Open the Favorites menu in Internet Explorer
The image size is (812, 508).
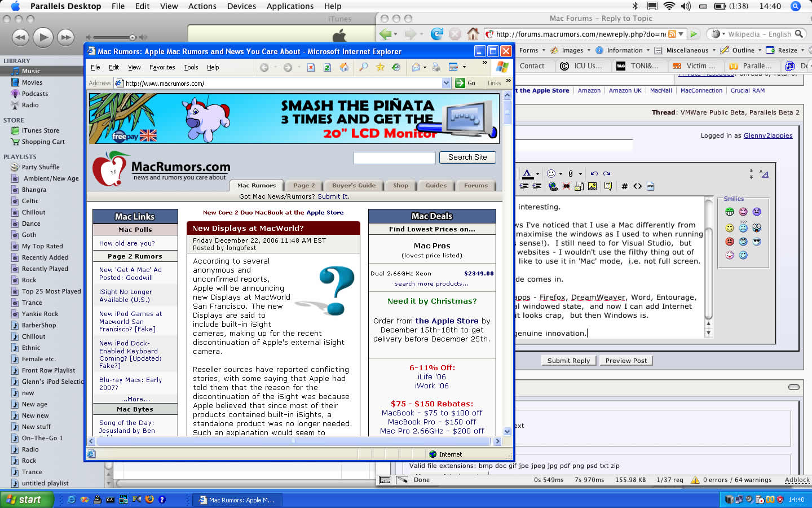coord(162,67)
